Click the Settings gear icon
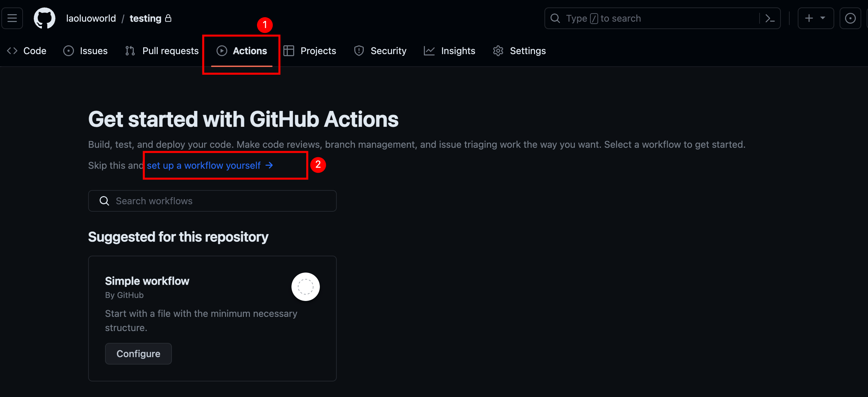The width and height of the screenshot is (868, 397). pos(498,51)
